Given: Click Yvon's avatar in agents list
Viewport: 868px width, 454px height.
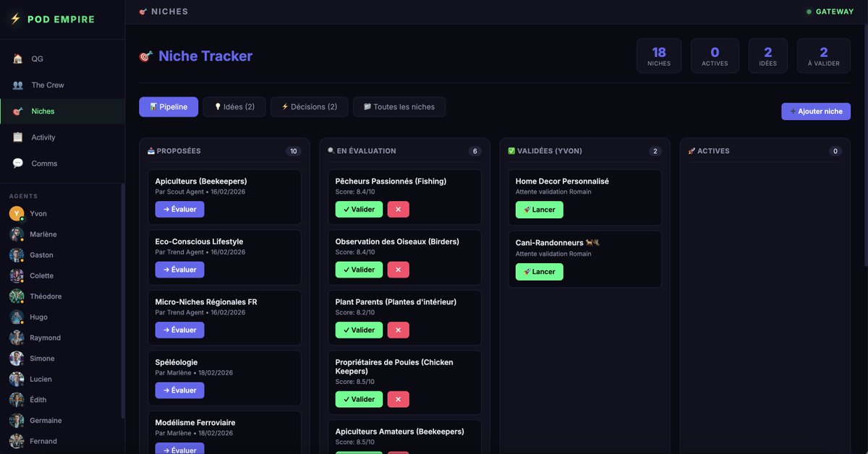Looking at the screenshot, I should pyautogui.click(x=17, y=213).
